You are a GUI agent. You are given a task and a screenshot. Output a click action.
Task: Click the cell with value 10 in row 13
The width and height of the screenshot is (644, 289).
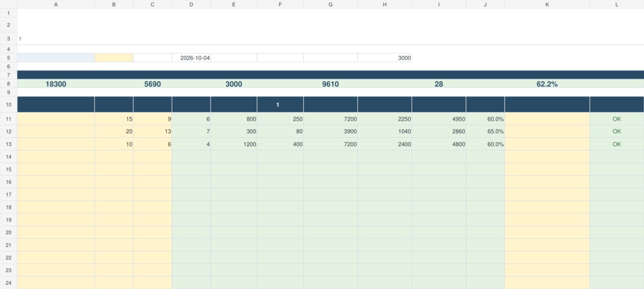(x=114, y=144)
